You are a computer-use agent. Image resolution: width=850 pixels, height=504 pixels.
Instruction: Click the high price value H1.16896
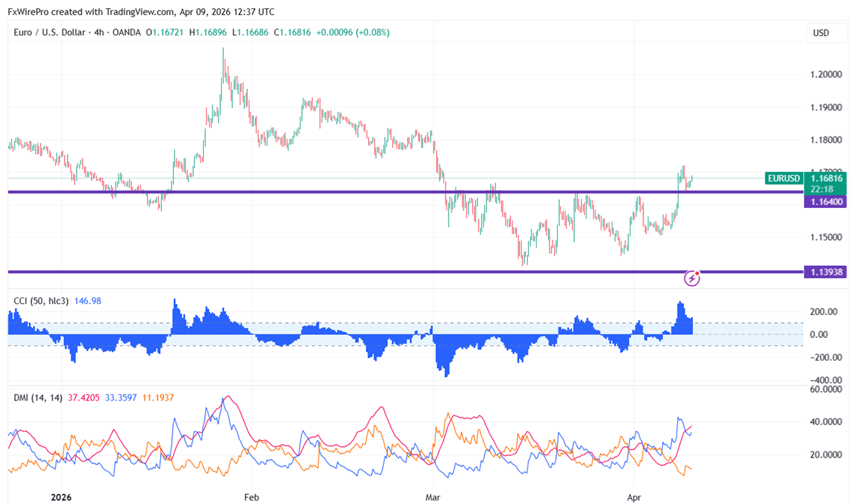coord(207,32)
